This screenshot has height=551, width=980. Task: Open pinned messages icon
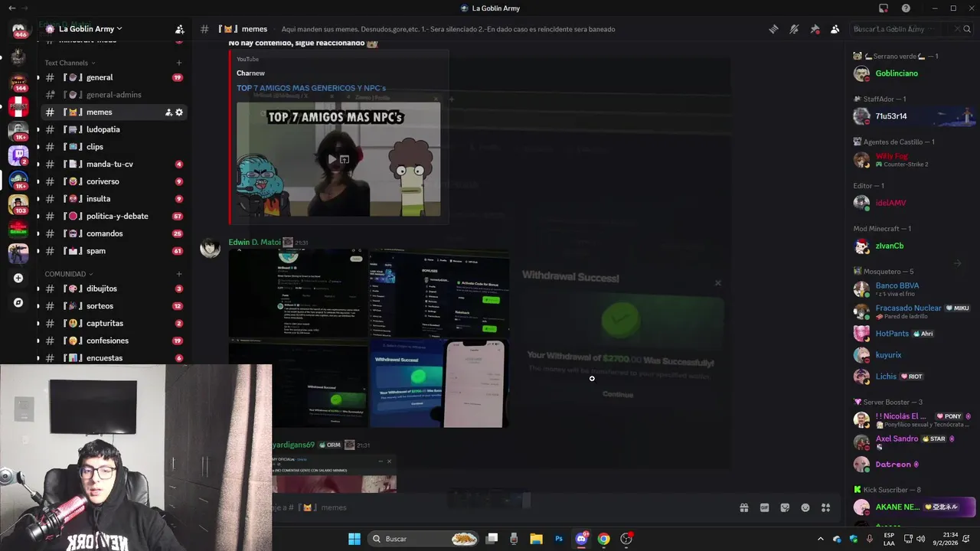(x=815, y=29)
